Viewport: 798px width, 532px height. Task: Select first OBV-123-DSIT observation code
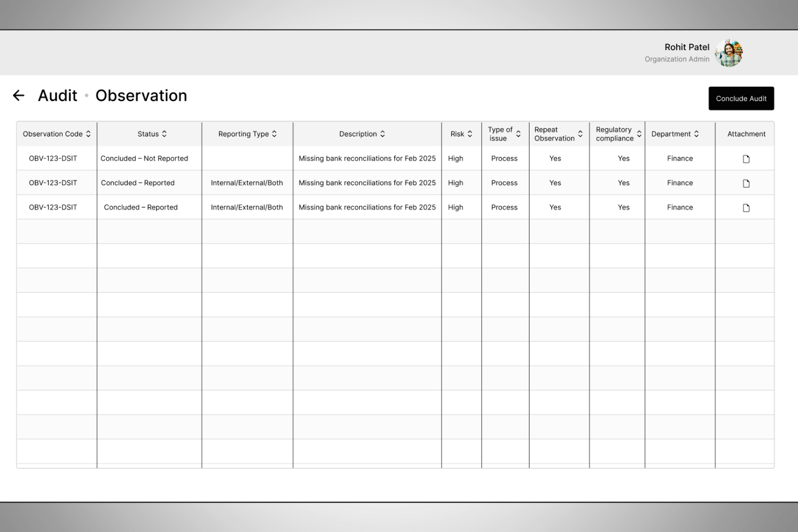tap(53, 158)
